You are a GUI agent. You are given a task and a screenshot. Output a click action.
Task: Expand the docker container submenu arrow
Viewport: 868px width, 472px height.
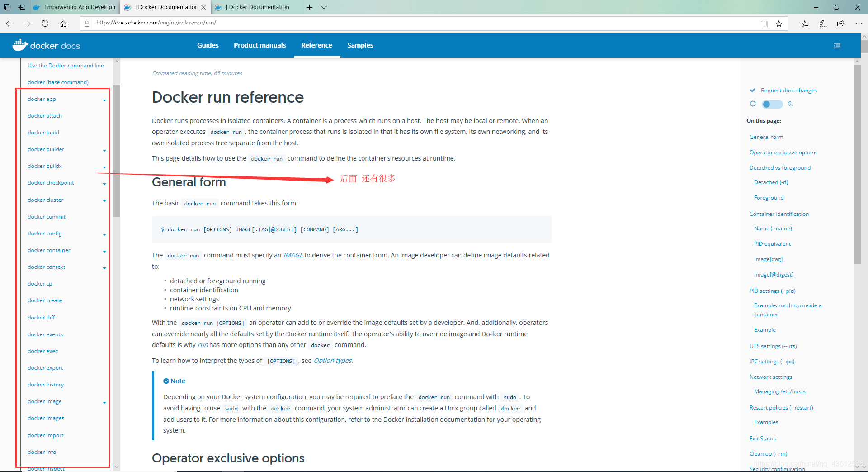[x=104, y=251]
